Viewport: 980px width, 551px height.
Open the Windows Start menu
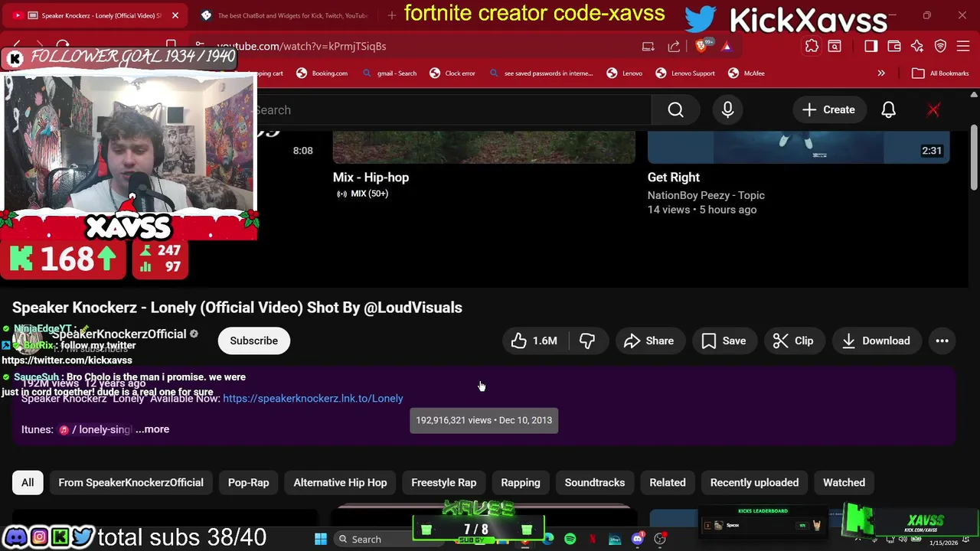point(321,540)
